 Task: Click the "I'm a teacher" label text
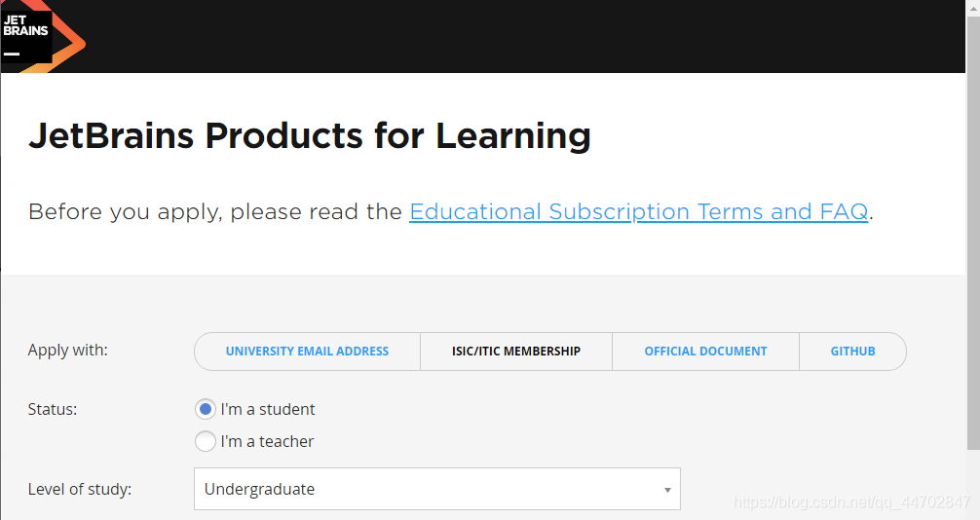click(x=267, y=441)
